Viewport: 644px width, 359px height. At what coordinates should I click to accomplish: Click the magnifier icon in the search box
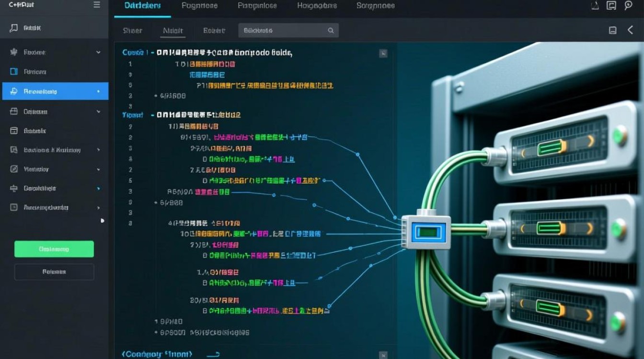[x=331, y=31]
